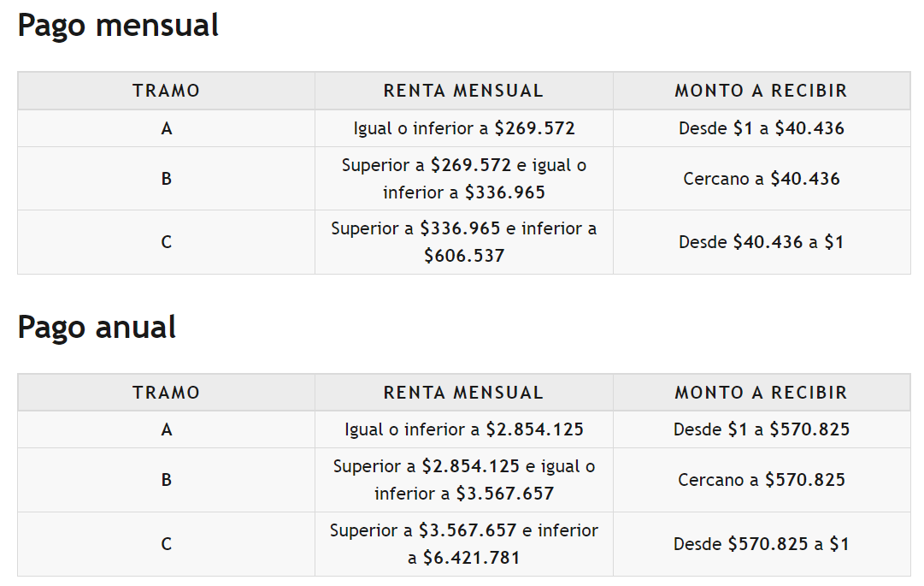
Task: Click the "Pago mensual" heading
Action: point(118,26)
